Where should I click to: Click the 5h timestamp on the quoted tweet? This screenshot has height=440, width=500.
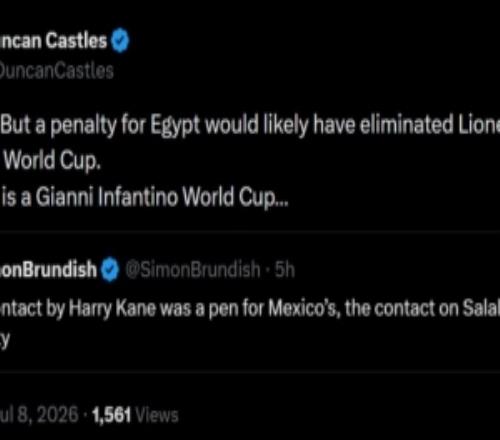click(285, 269)
